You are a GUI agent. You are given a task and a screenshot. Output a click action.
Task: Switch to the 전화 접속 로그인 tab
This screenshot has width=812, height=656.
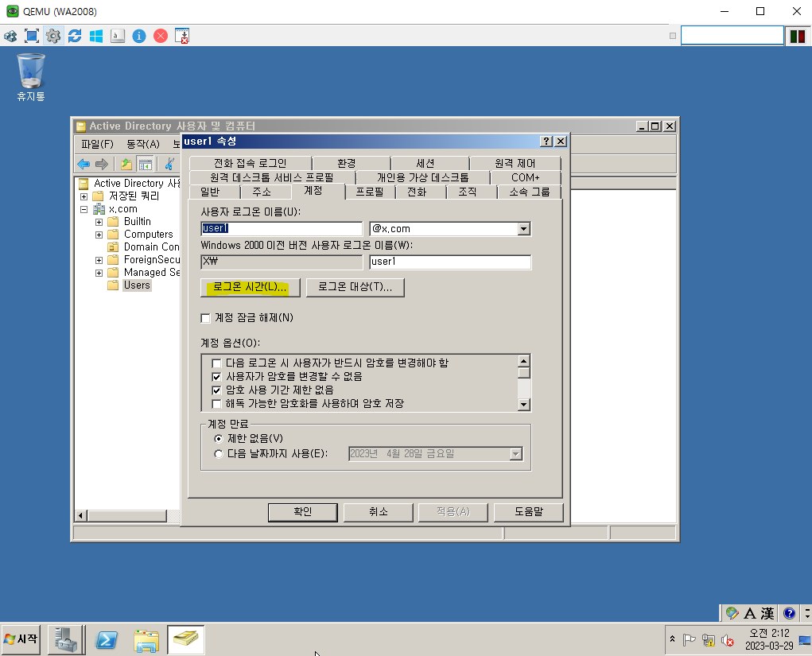click(x=251, y=163)
